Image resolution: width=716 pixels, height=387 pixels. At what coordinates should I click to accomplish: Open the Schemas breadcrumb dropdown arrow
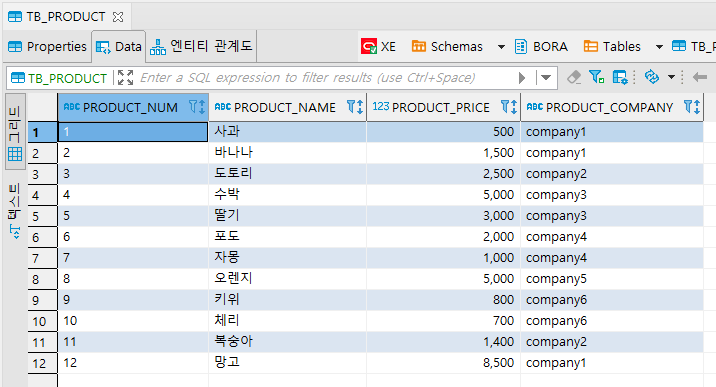pyautogui.click(x=501, y=47)
